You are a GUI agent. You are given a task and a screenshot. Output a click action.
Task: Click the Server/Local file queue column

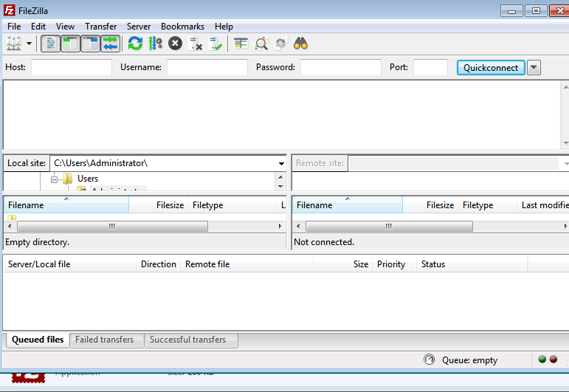coord(70,264)
